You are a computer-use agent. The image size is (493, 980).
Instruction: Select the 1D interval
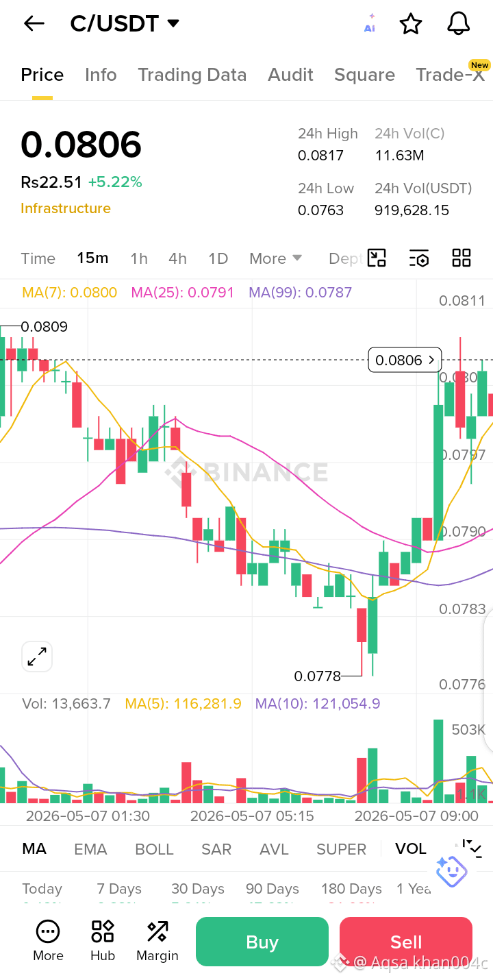coord(218,258)
